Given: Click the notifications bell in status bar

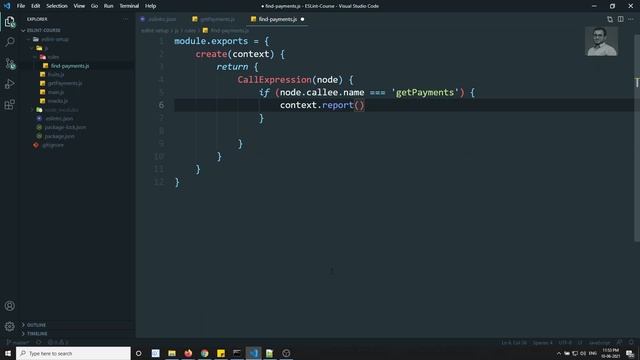Looking at the screenshot, I should (631, 342).
